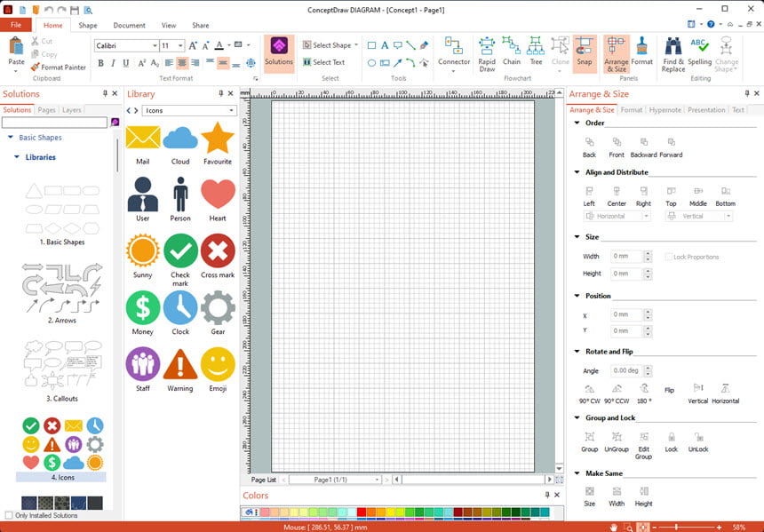Viewport: 764px width, 532px height.
Task: Flip shape Vertical
Action: click(x=697, y=393)
